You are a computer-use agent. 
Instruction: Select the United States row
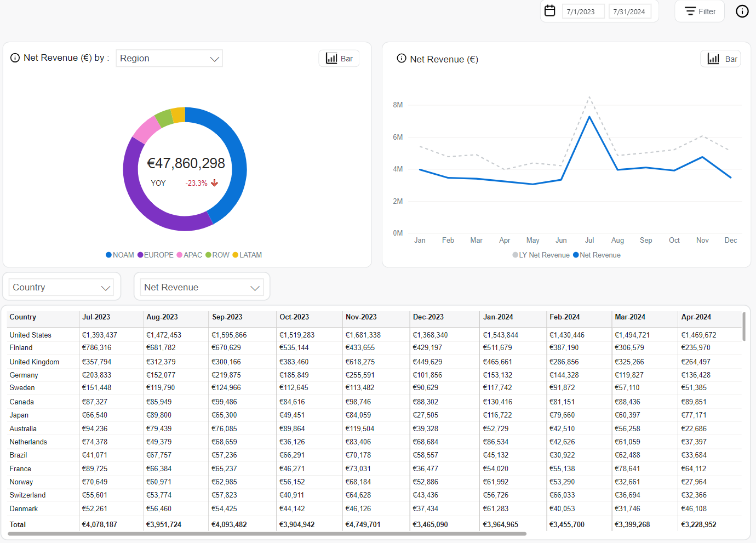tap(375, 335)
